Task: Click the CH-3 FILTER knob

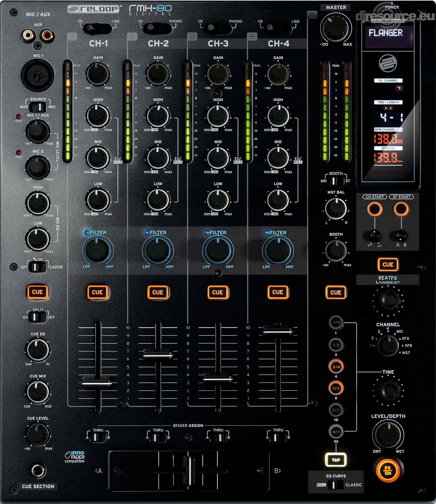Action: 218,250
